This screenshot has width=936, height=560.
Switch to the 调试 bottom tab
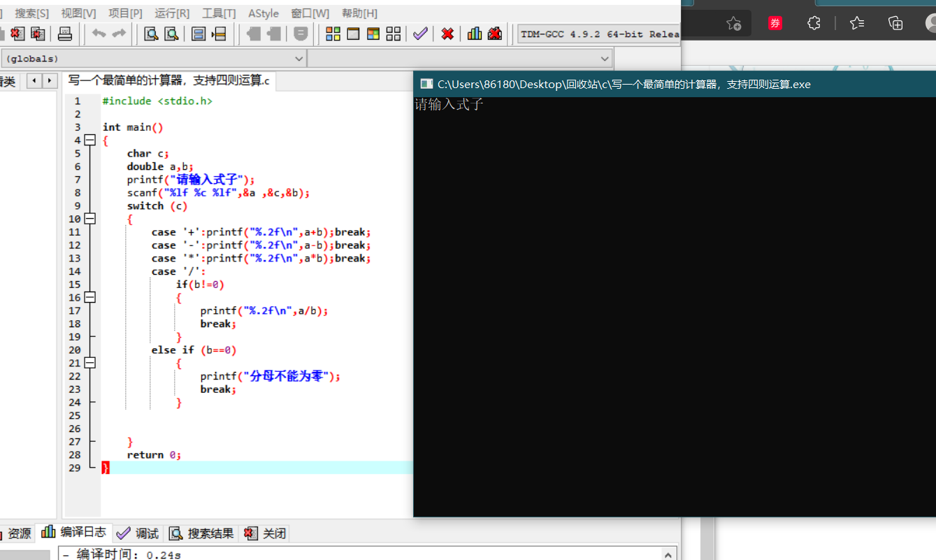tap(138, 533)
